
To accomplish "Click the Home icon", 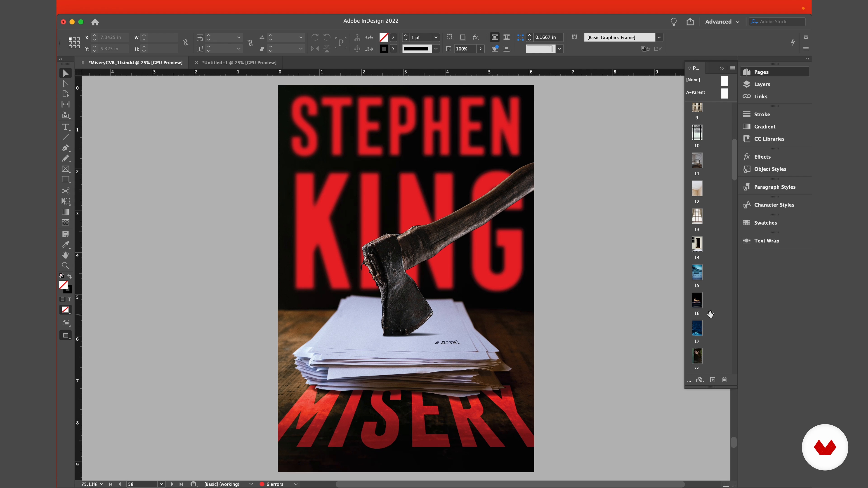I will (95, 22).
